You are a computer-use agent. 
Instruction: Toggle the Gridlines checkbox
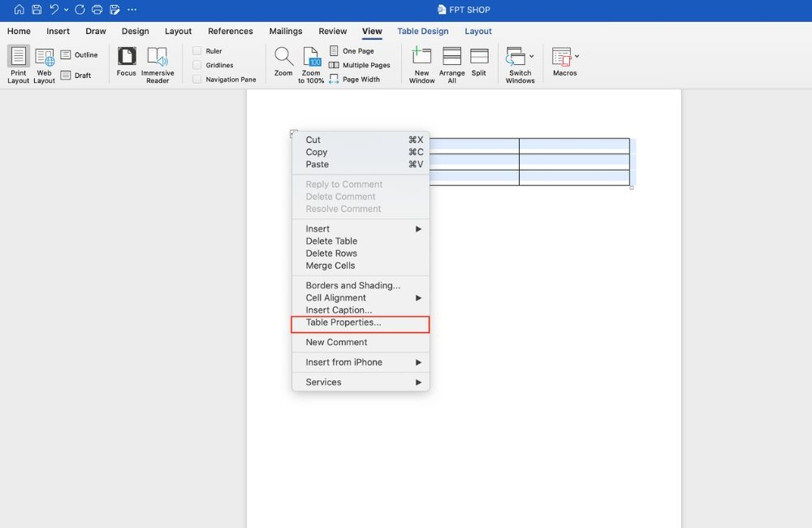click(x=197, y=65)
